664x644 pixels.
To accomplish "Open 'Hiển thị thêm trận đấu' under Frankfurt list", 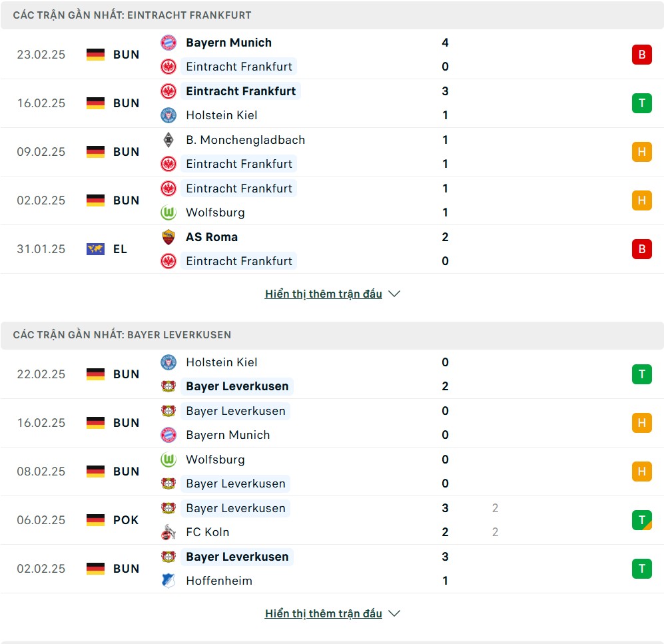I will click(x=323, y=294).
